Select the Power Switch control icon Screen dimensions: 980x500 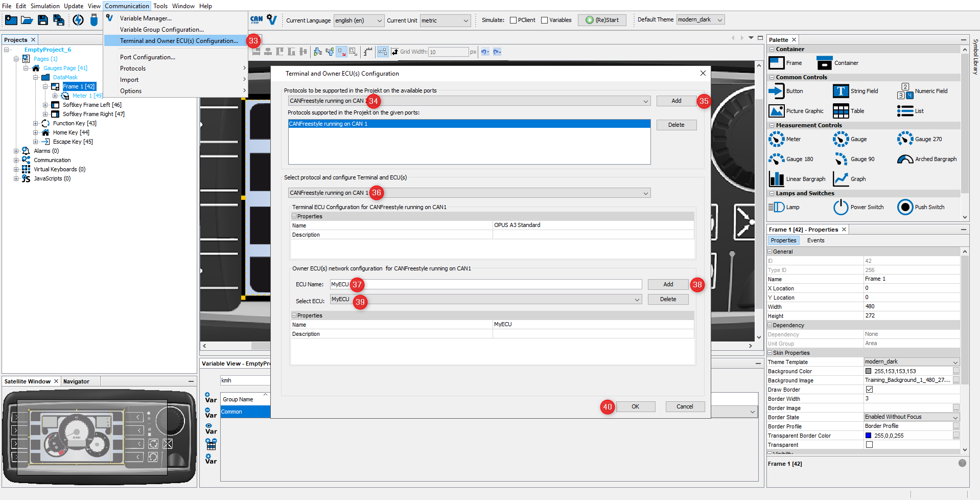point(841,207)
